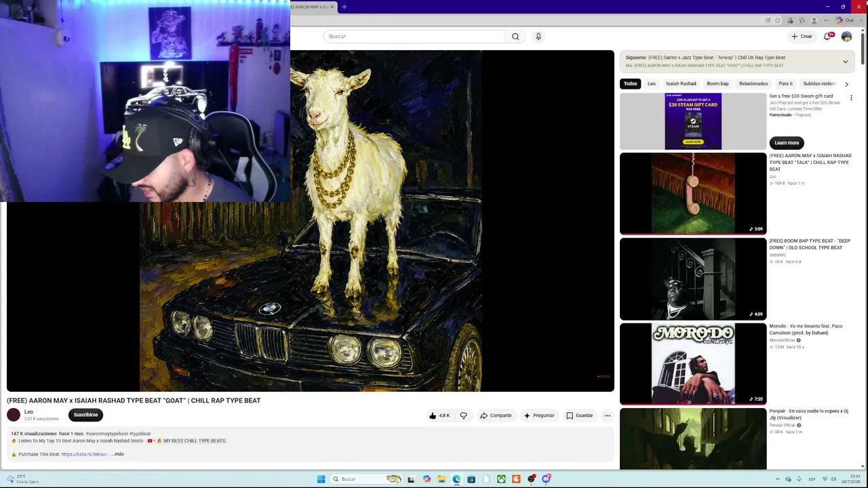This screenshot has width=868, height=488.
Task: Click the taskbar clock and date
Action: [x=851, y=479]
